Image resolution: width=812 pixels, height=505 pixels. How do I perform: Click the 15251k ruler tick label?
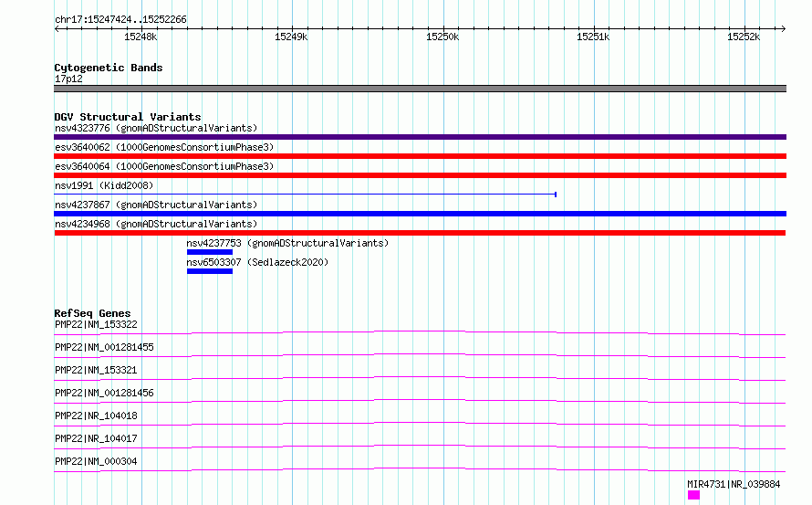coord(593,37)
